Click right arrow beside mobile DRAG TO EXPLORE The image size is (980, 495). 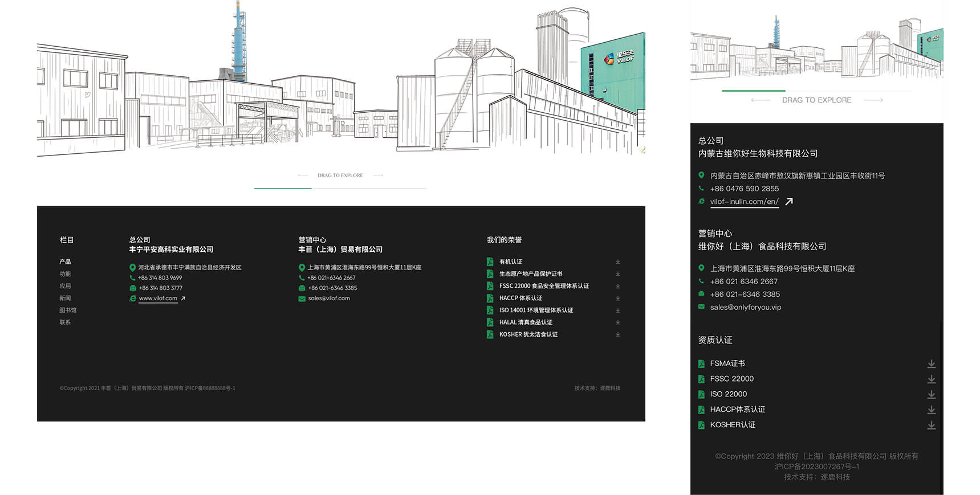point(873,100)
